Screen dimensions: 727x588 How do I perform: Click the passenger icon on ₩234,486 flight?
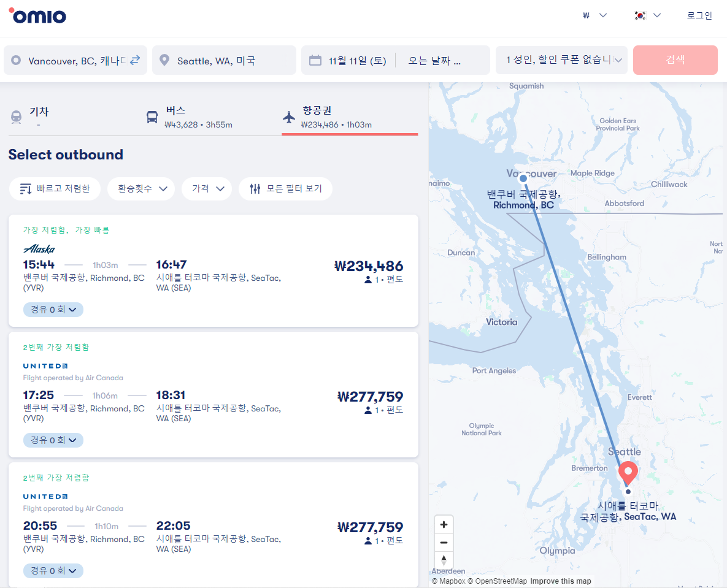(368, 280)
